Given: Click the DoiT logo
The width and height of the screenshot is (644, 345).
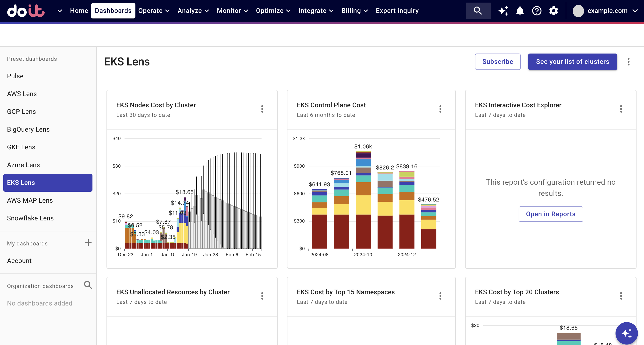Looking at the screenshot, I should click(x=26, y=11).
